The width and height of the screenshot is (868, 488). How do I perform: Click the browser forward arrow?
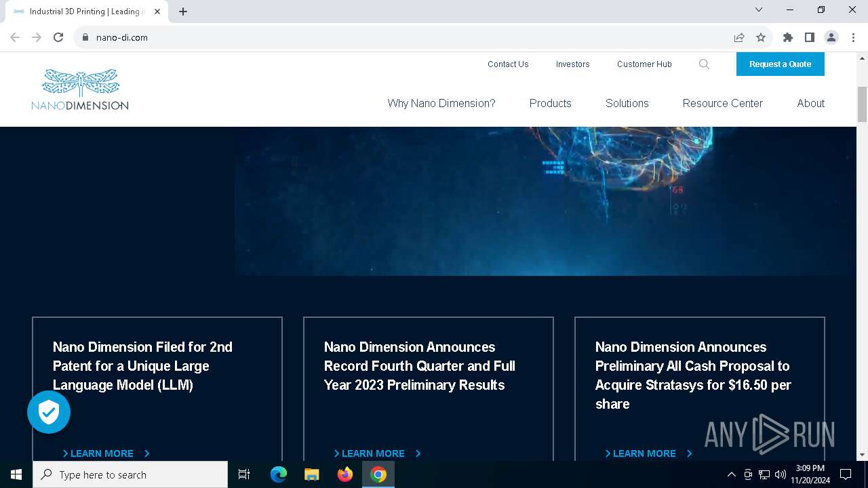(x=37, y=37)
